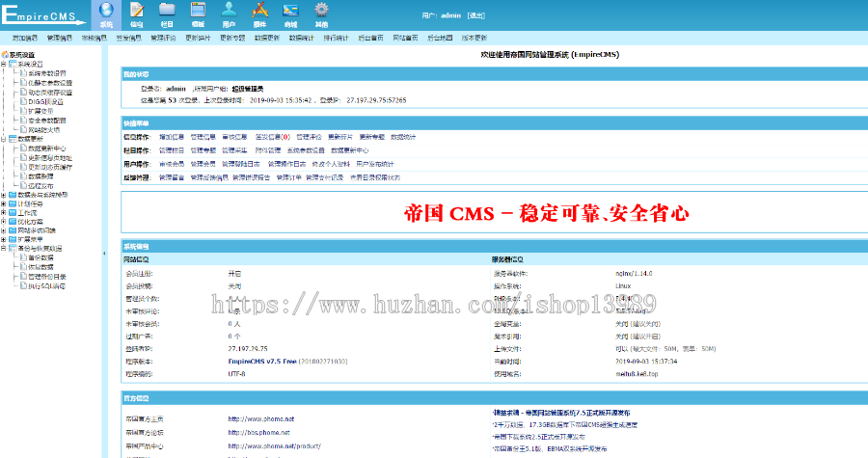Open 系统参数设置 in the left tree

47,73
